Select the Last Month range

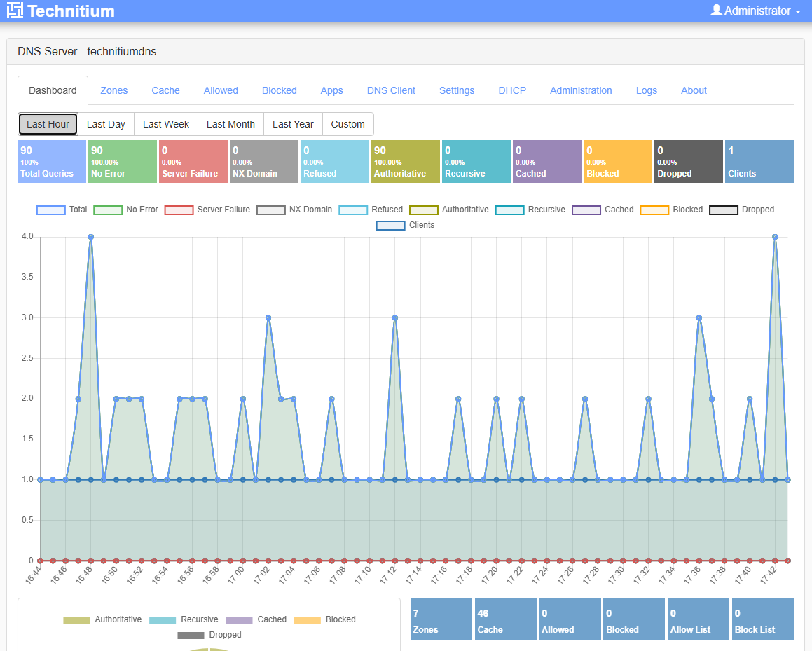230,123
